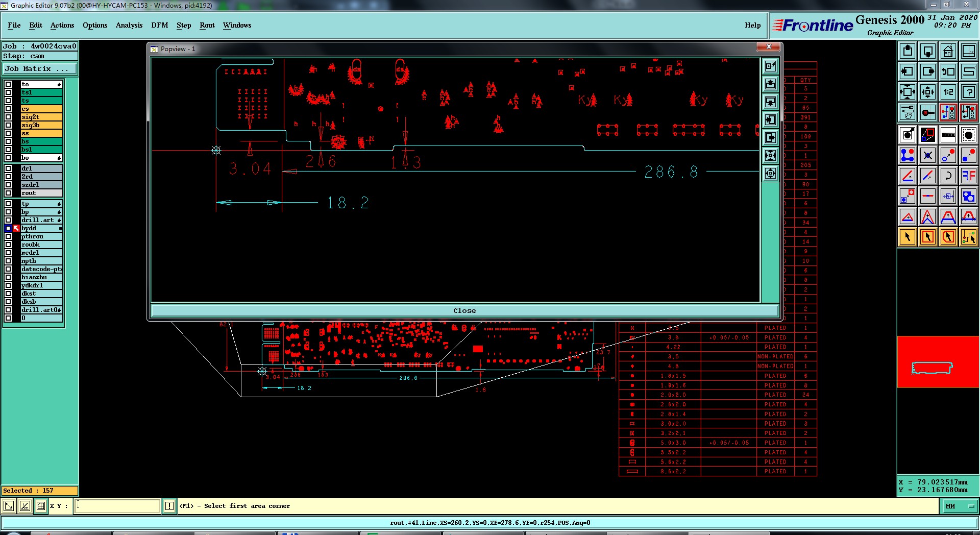Toggle display checkbox for layer bs
Image resolution: width=980 pixels, height=535 pixels.
tap(8, 141)
